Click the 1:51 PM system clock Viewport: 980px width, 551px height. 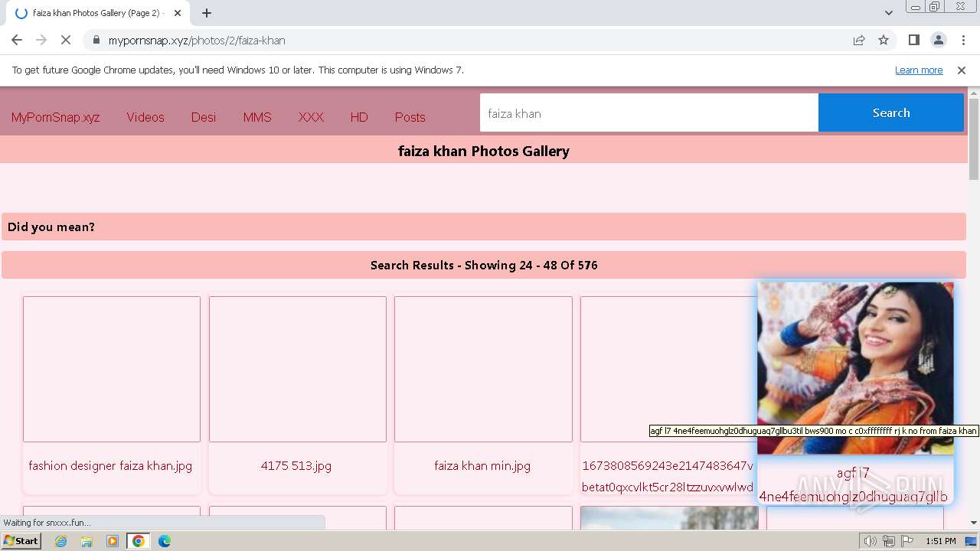click(x=941, y=541)
